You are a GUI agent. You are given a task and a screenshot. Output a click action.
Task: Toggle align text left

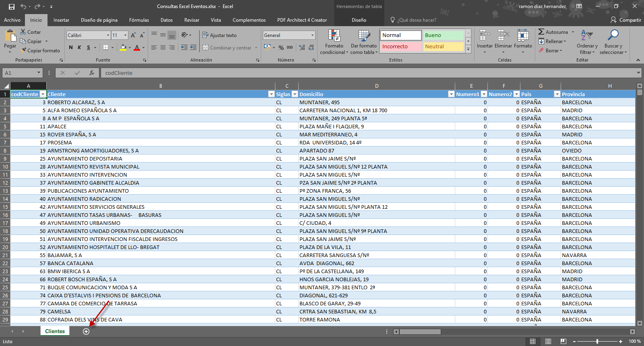(154, 47)
